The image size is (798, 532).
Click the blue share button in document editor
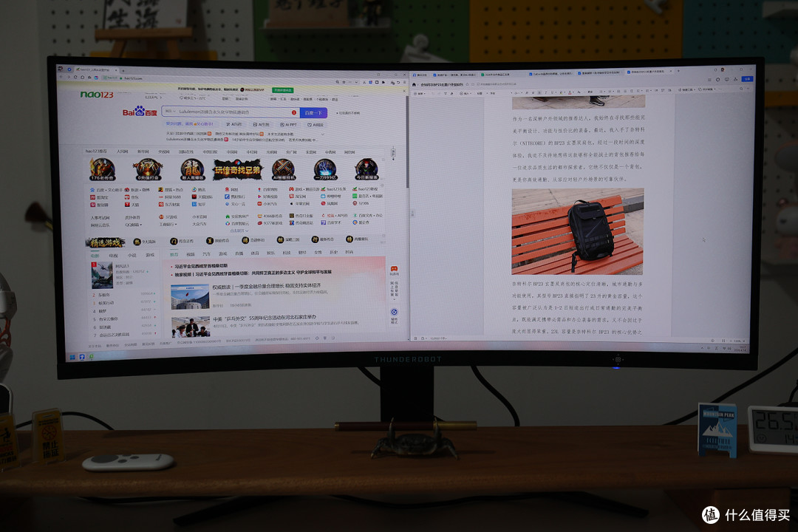747,79
